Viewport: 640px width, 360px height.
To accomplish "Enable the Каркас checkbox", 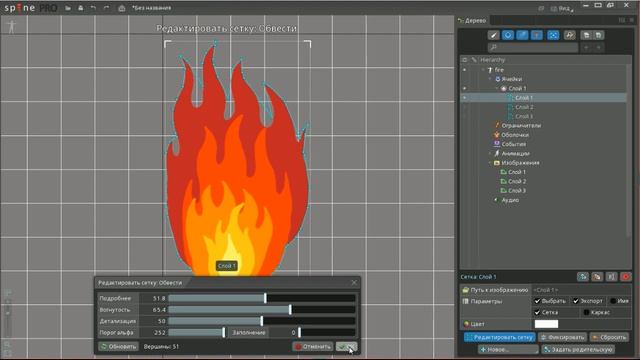I will click(587, 313).
